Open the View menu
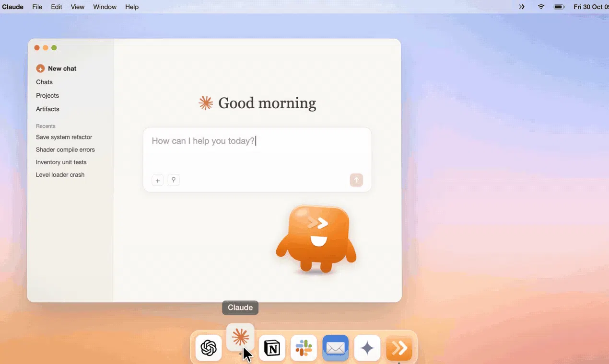The width and height of the screenshot is (609, 364). (78, 7)
